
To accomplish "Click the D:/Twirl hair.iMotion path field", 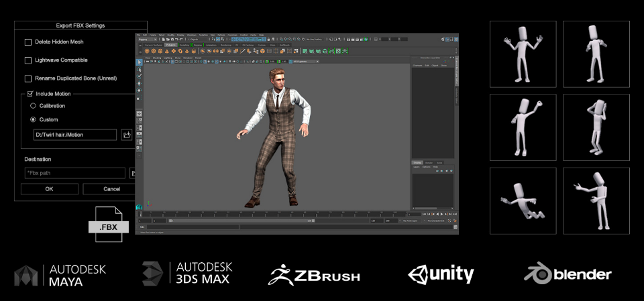I will tap(75, 135).
